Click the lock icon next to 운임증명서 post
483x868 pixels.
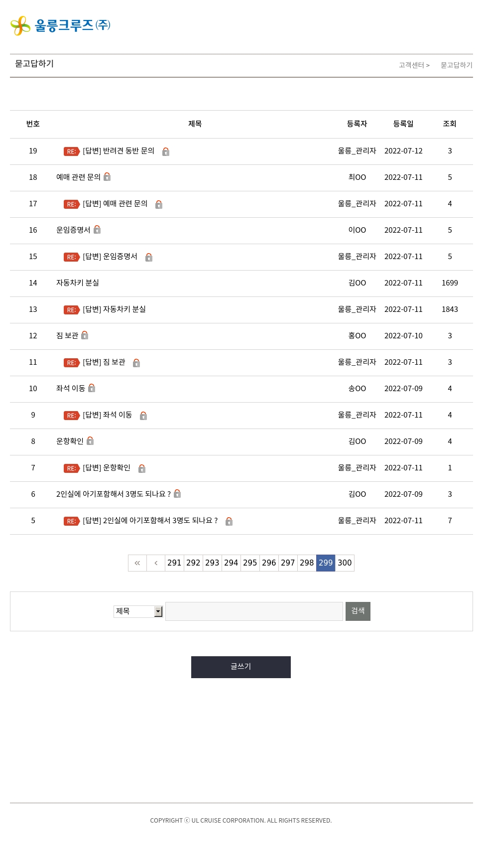97,230
